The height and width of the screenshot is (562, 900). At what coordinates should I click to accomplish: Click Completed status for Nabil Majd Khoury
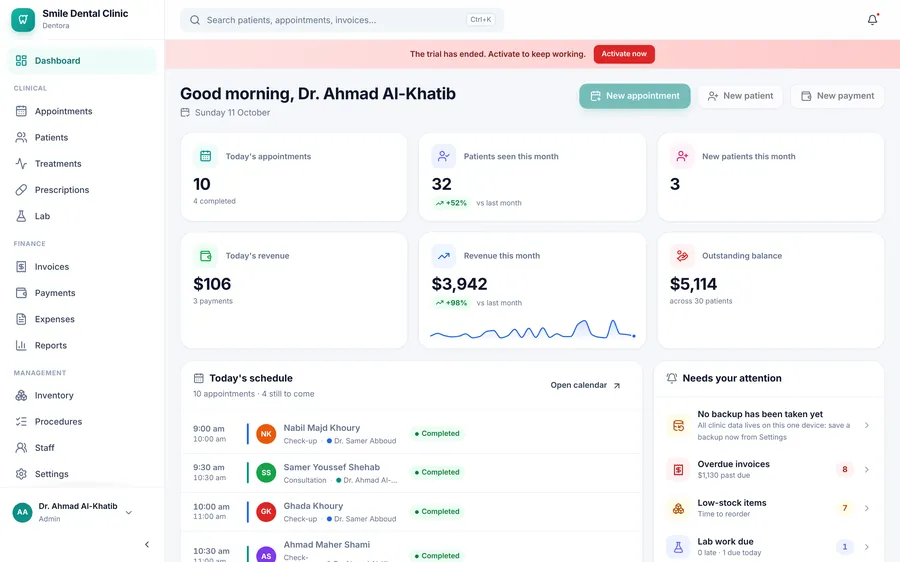[437, 434]
